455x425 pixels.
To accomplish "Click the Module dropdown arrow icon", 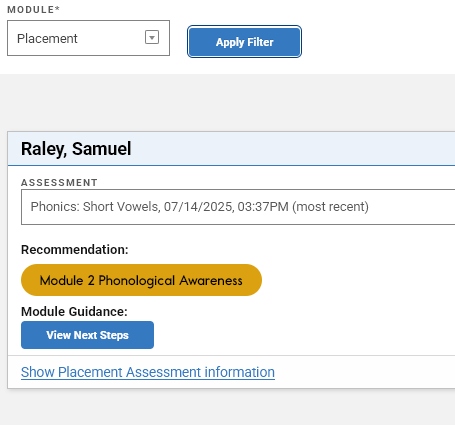I will [152, 37].
